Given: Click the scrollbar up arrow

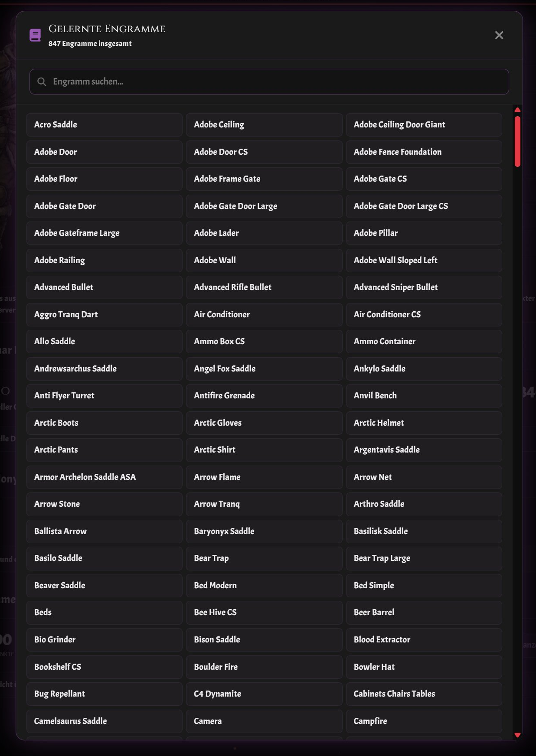Looking at the screenshot, I should 517,110.
